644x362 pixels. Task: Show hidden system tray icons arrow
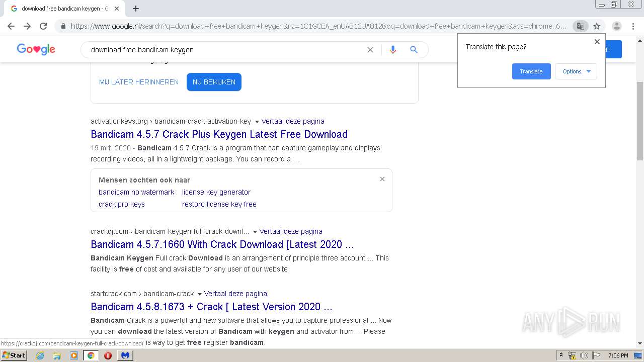coord(561,355)
